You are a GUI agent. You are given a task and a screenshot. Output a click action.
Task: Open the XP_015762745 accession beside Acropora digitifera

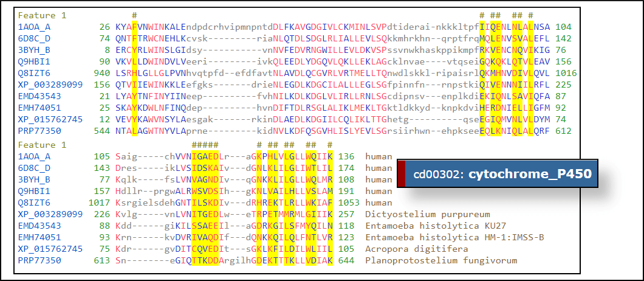click(x=50, y=249)
